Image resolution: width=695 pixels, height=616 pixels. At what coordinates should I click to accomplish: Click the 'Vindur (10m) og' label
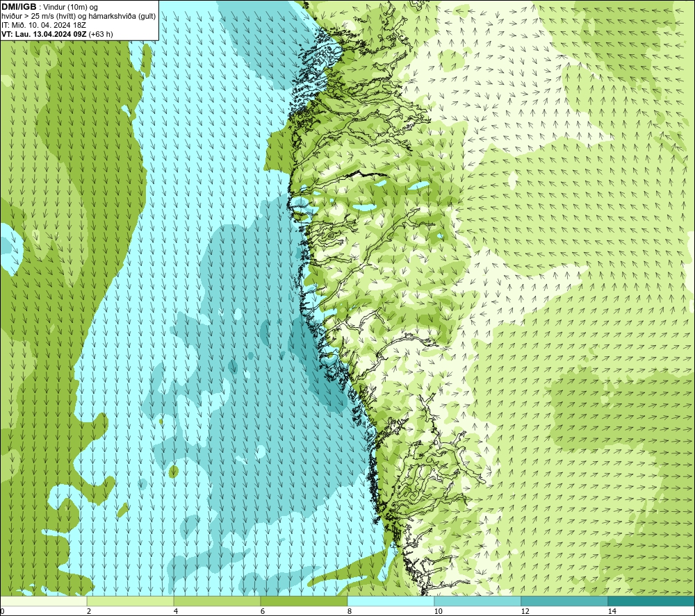[70, 8]
